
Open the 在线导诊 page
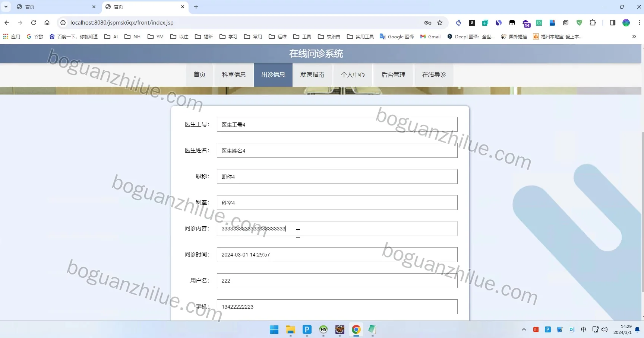tap(434, 75)
